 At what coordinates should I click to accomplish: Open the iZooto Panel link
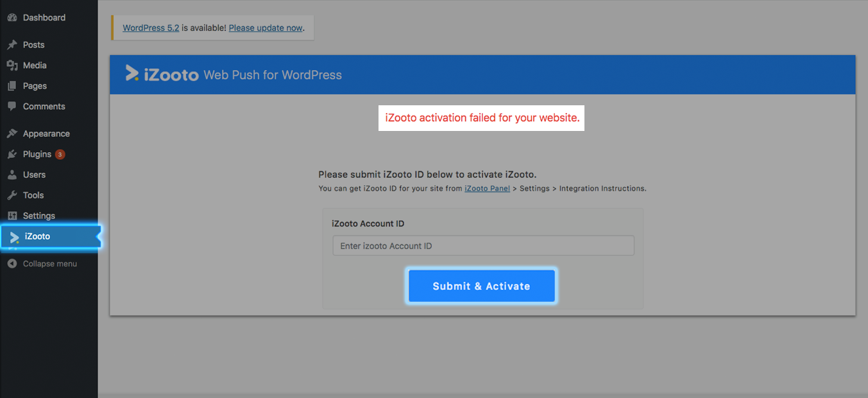click(x=487, y=189)
